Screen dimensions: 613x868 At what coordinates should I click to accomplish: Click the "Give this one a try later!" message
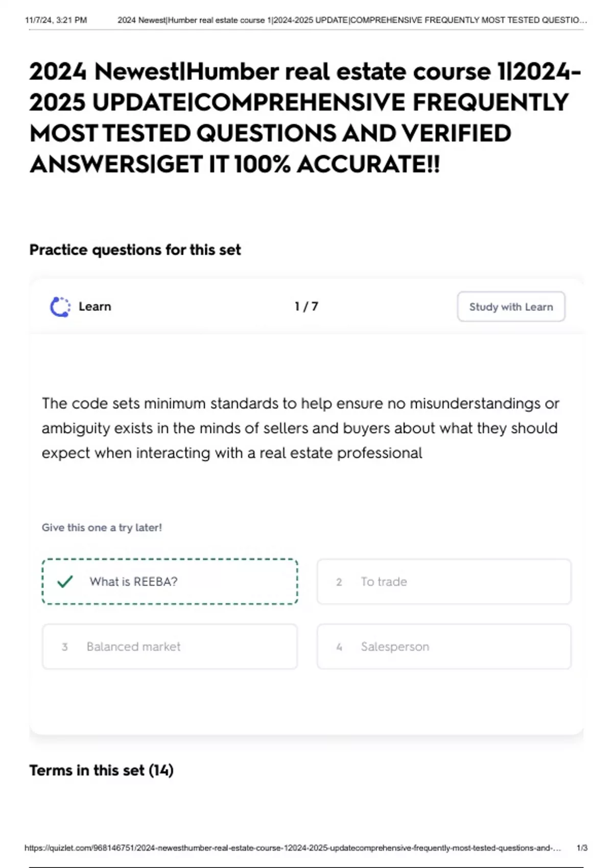[102, 527]
